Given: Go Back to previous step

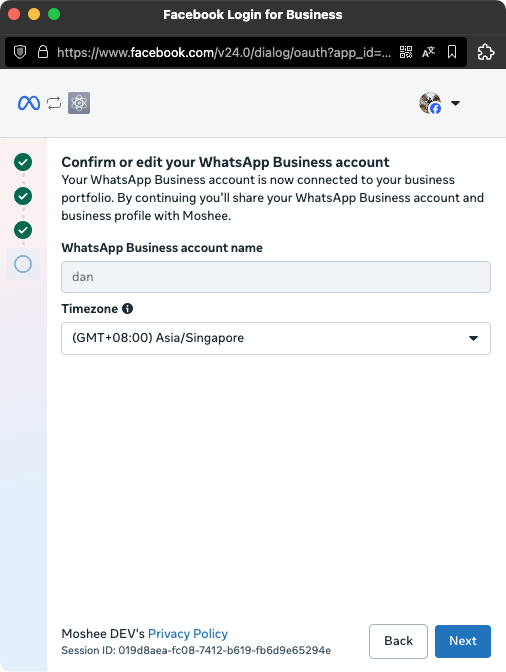Looking at the screenshot, I should point(398,641).
